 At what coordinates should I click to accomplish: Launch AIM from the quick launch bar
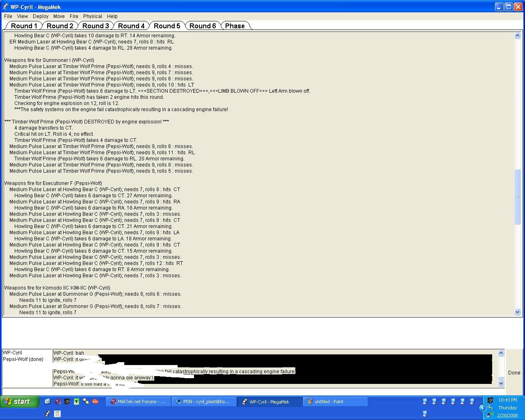point(95,402)
